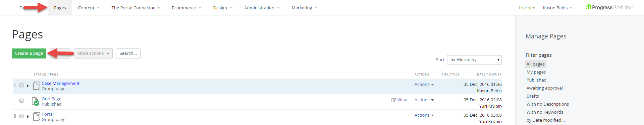644x125 pixels.
Task: Click the Case Management page icon
Action: pyautogui.click(x=37, y=86)
